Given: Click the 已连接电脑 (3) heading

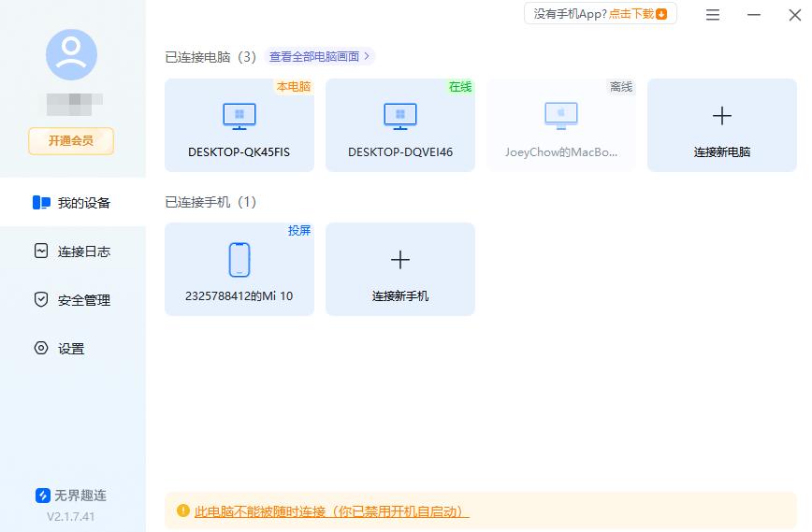Looking at the screenshot, I should (x=210, y=57).
